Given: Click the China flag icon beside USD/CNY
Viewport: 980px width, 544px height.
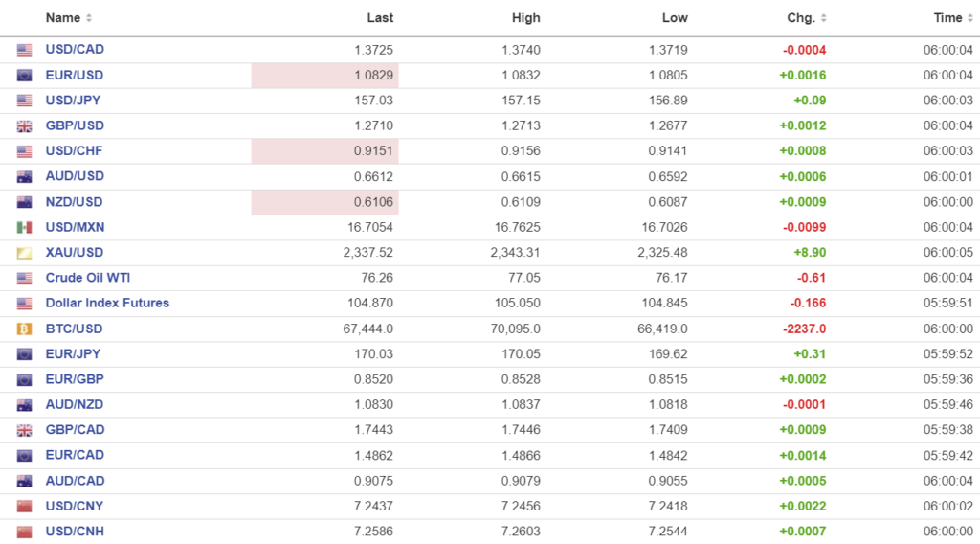Looking at the screenshot, I should pyautogui.click(x=25, y=506).
